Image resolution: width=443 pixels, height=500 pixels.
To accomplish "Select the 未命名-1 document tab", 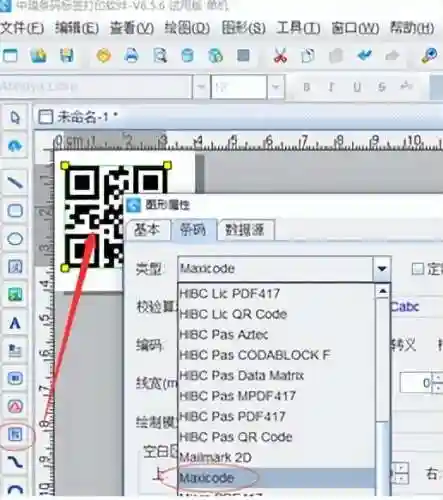I will coord(79,117).
